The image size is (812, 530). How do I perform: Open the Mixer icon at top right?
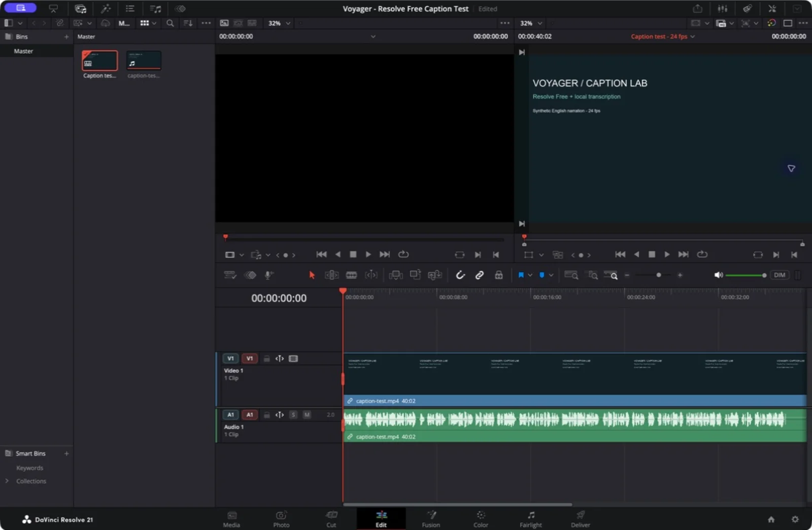(722, 9)
